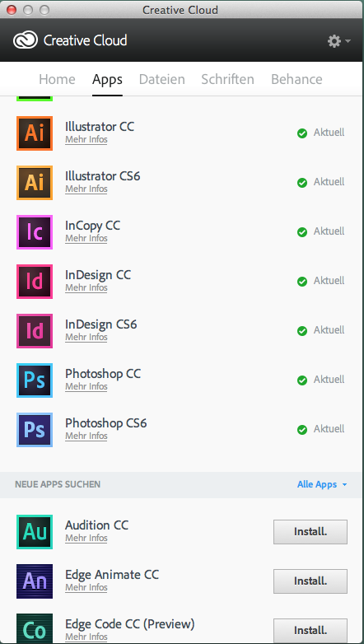Image resolution: width=364 pixels, height=644 pixels.
Task: Expand the Alle Apps filter dropdown
Action: click(322, 484)
